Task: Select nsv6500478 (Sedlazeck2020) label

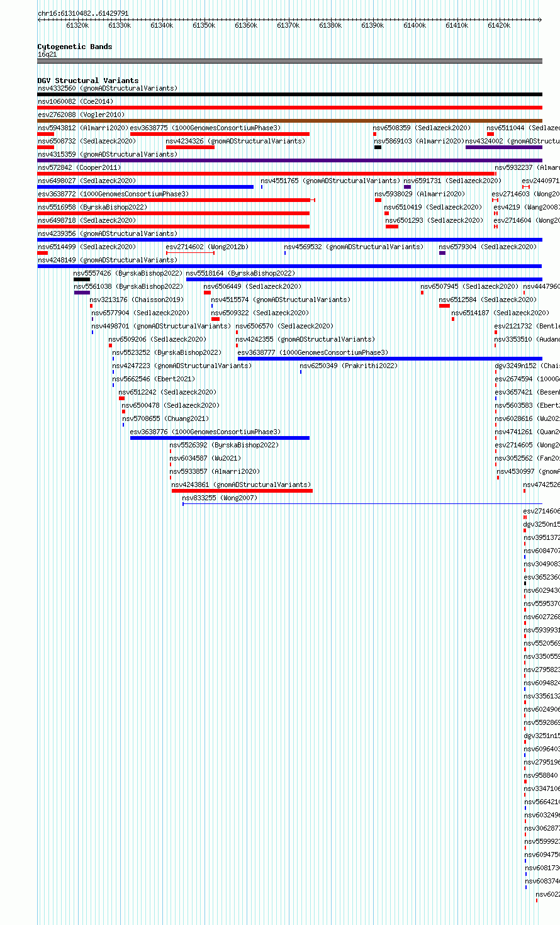Action: click(x=171, y=405)
